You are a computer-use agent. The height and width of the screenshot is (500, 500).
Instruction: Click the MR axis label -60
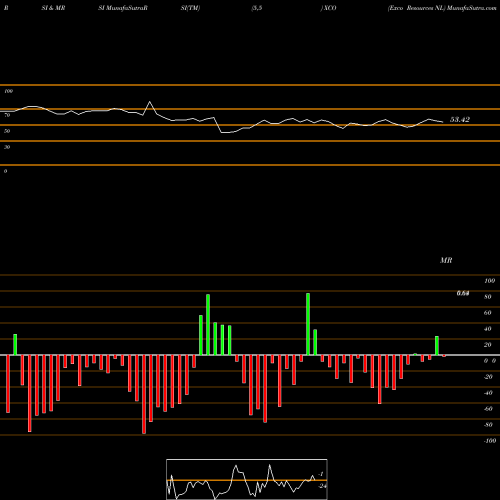tap(488, 409)
